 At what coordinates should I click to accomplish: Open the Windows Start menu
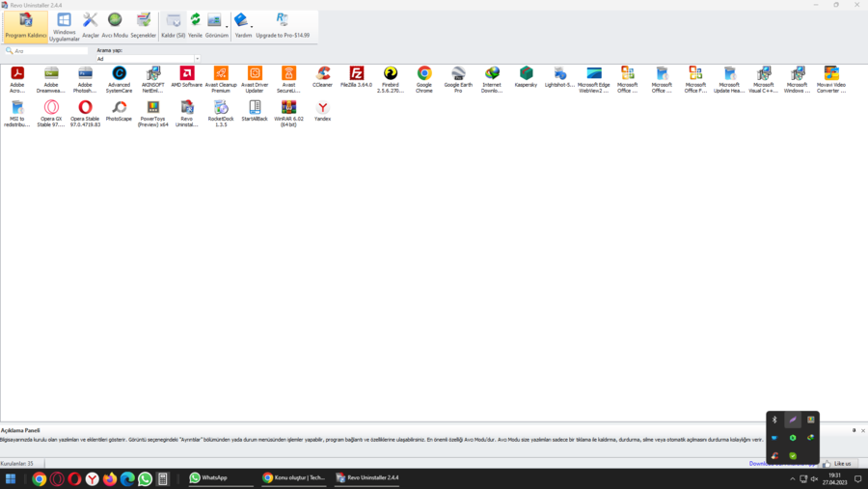pos(11,478)
